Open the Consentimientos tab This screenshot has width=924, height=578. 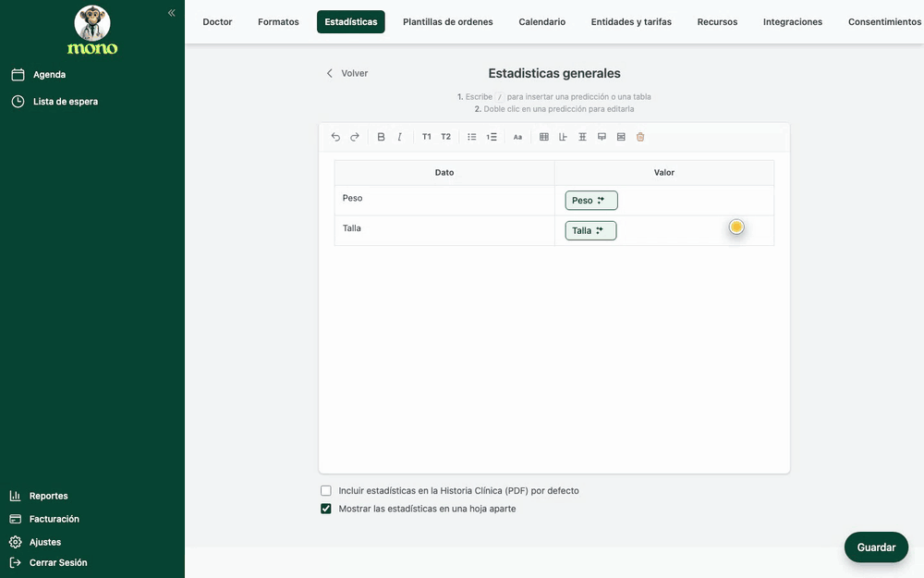click(884, 22)
